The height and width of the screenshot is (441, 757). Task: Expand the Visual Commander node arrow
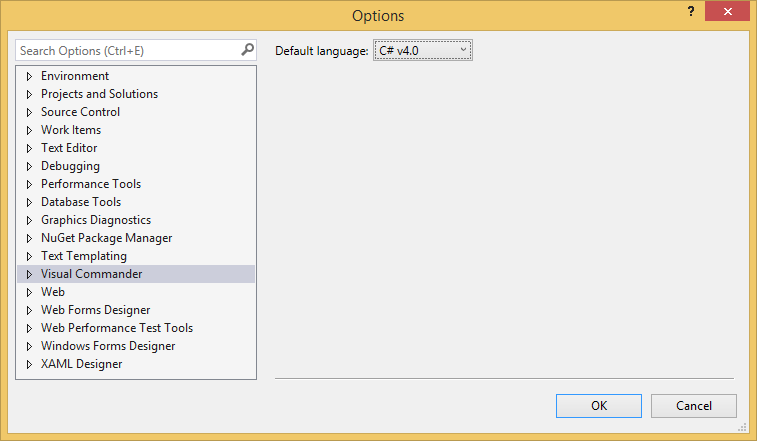pos(29,274)
